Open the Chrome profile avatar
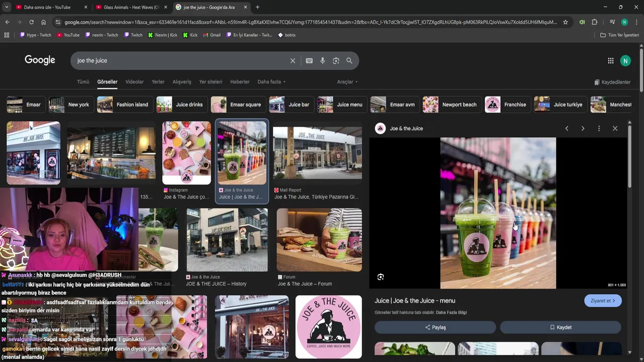The image size is (644, 362). point(624,22)
